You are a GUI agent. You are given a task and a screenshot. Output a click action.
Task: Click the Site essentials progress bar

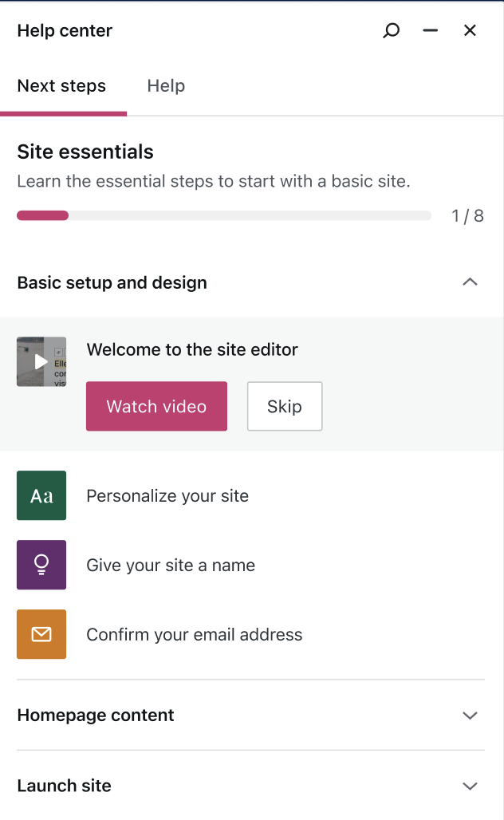coord(224,215)
